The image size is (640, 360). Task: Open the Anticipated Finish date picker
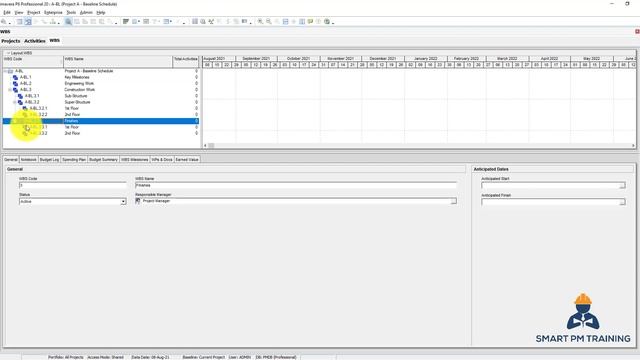pyautogui.click(x=622, y=202)
